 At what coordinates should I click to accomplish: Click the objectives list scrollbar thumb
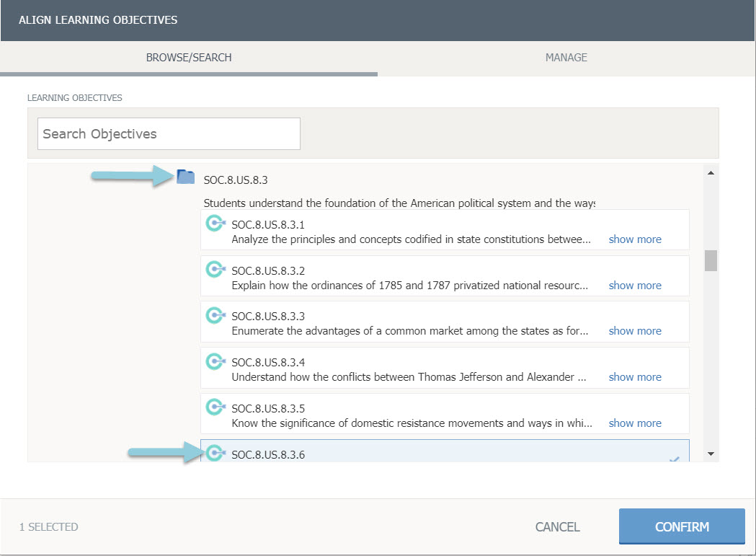click(711, 260)
